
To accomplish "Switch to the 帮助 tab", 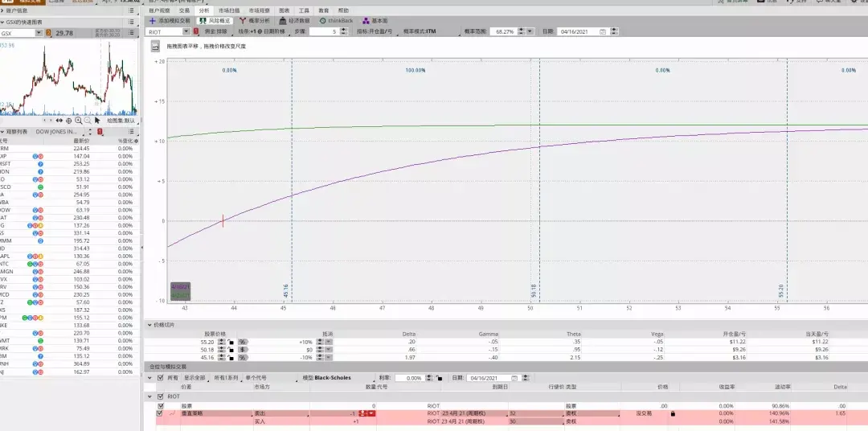I will coord(343,10).
